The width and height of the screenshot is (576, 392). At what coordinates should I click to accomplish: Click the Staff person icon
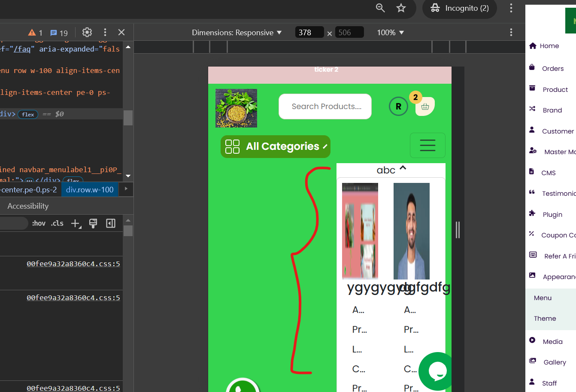(532, 382)
